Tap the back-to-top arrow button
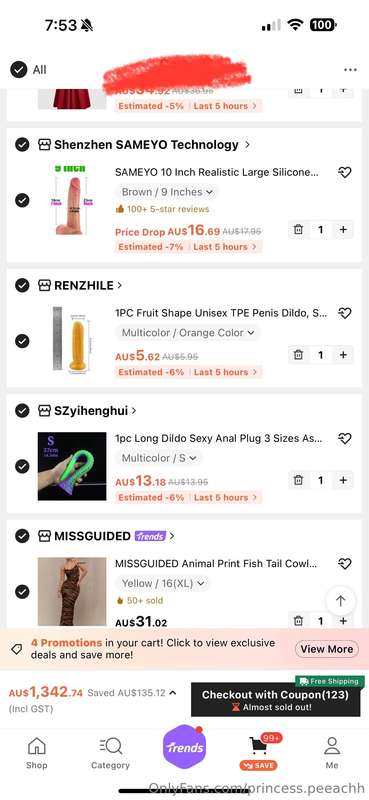 [340, 601]
